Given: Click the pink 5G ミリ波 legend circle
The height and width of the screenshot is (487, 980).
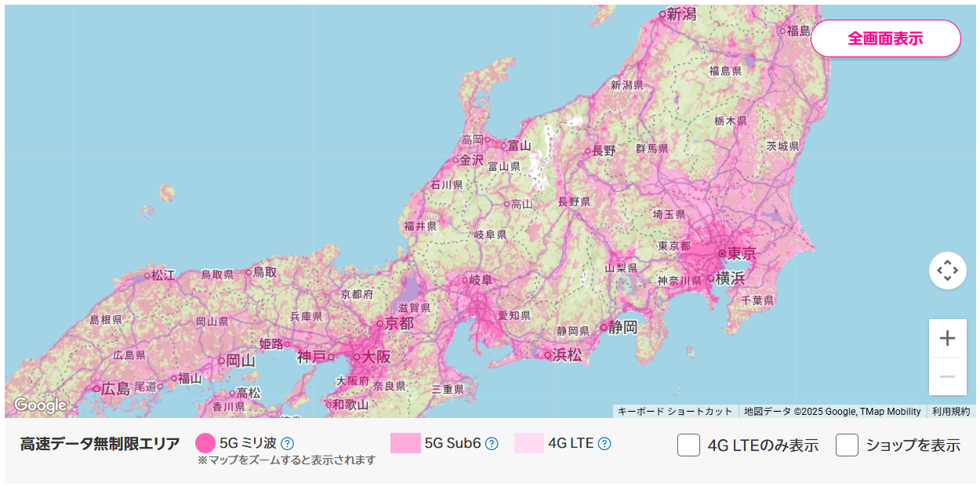Looking at the screenshot, I should point(205,443).
